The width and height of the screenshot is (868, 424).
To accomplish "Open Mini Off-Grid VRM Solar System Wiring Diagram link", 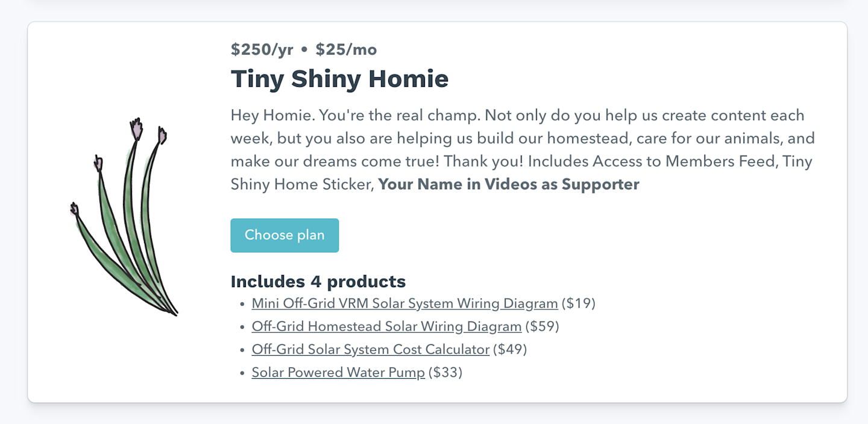I will click(404, 303).
